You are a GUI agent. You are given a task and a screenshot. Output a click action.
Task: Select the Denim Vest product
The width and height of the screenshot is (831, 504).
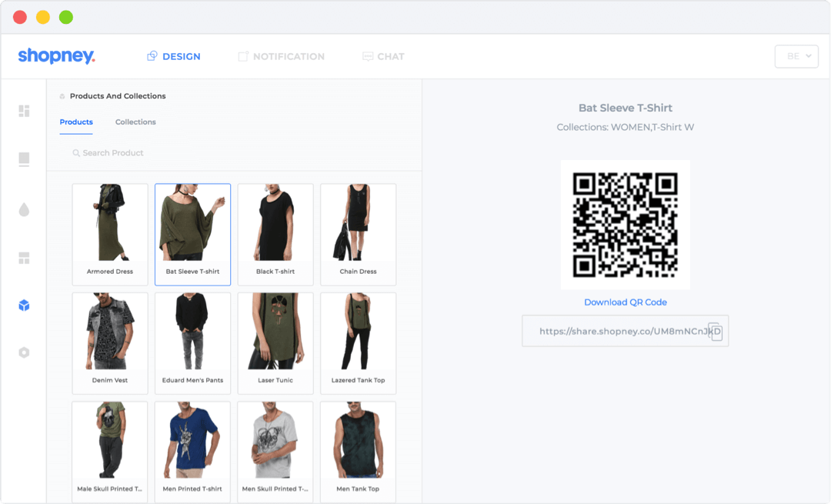pyautogui.click(x=110, y=343)
